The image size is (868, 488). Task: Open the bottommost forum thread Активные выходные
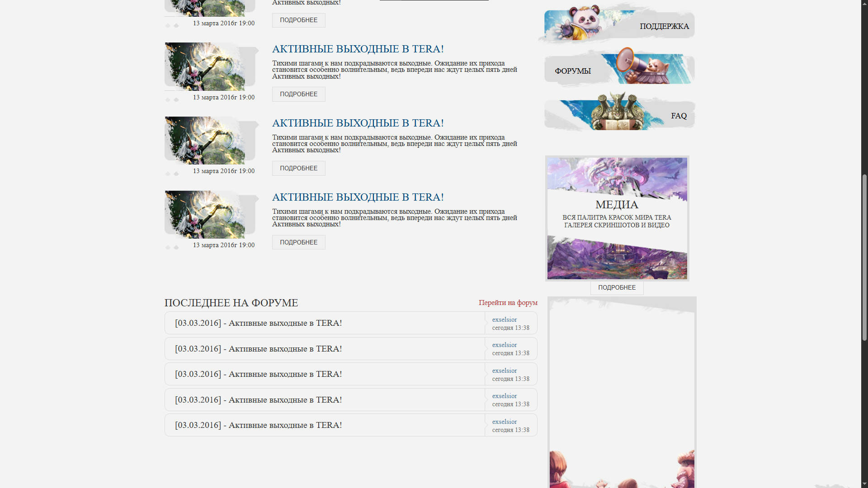coord(258,425)
